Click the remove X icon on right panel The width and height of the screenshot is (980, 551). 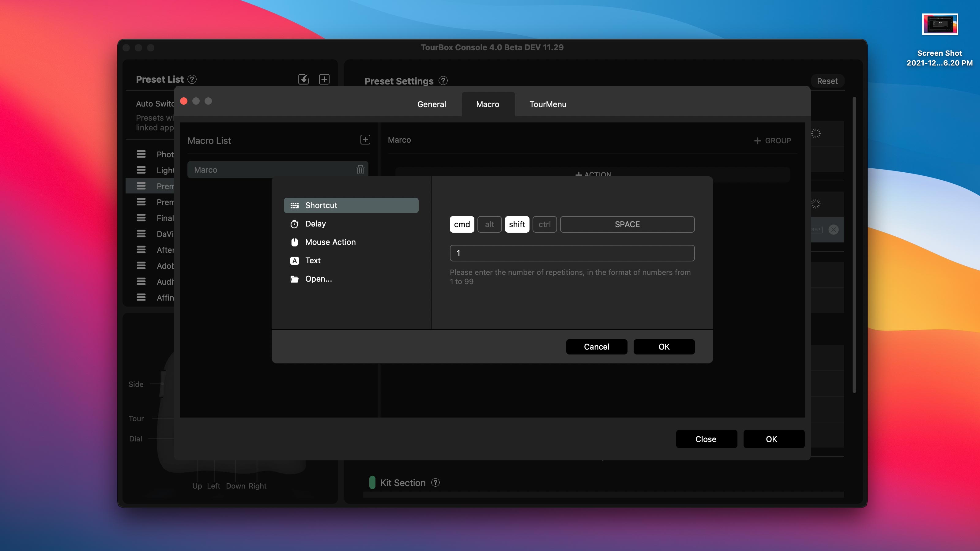click(x=834, y=230)
